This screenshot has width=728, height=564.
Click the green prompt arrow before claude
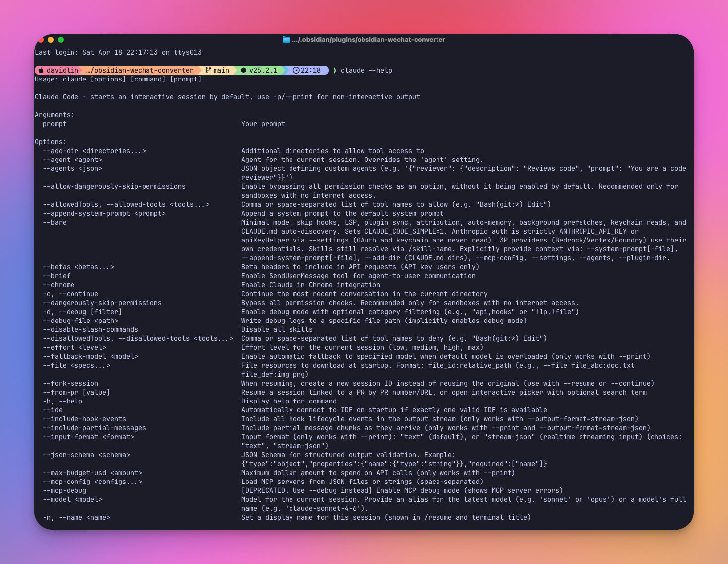pos(335,70)
